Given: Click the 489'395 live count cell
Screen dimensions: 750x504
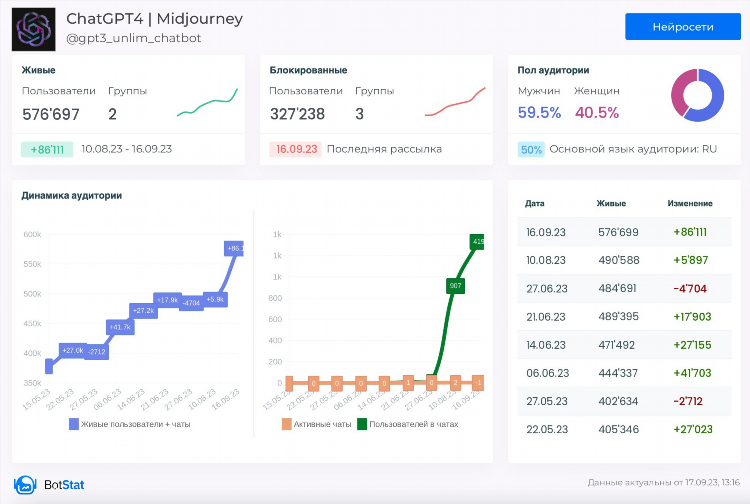Looking at the screenshot, I should click(x=618, y=317).
